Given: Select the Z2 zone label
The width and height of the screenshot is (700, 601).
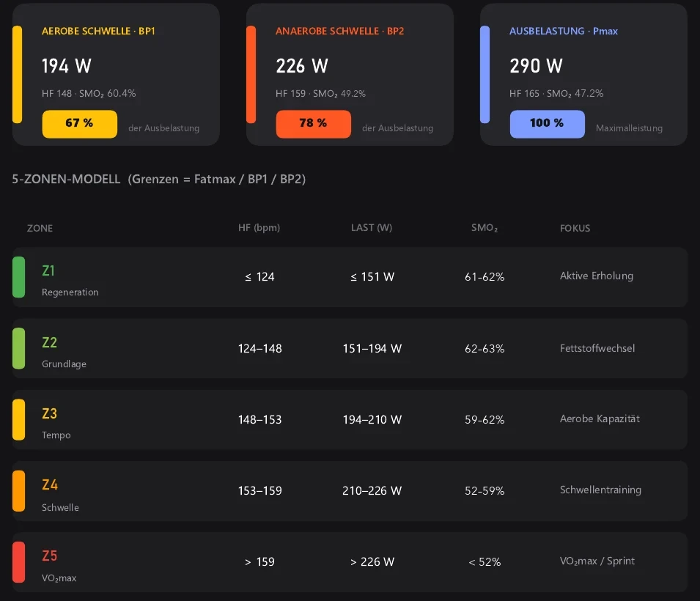Looking at the screenshot, I should [49, 342].
